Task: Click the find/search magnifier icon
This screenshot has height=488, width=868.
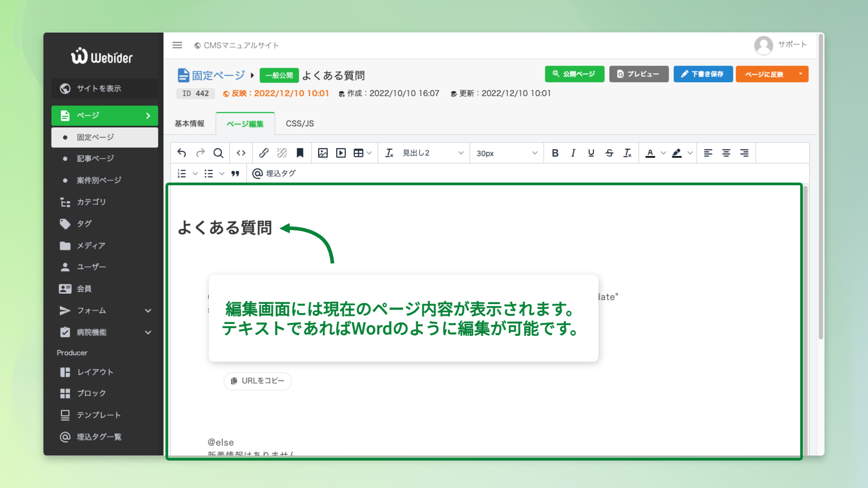Action: click(218, 153)
